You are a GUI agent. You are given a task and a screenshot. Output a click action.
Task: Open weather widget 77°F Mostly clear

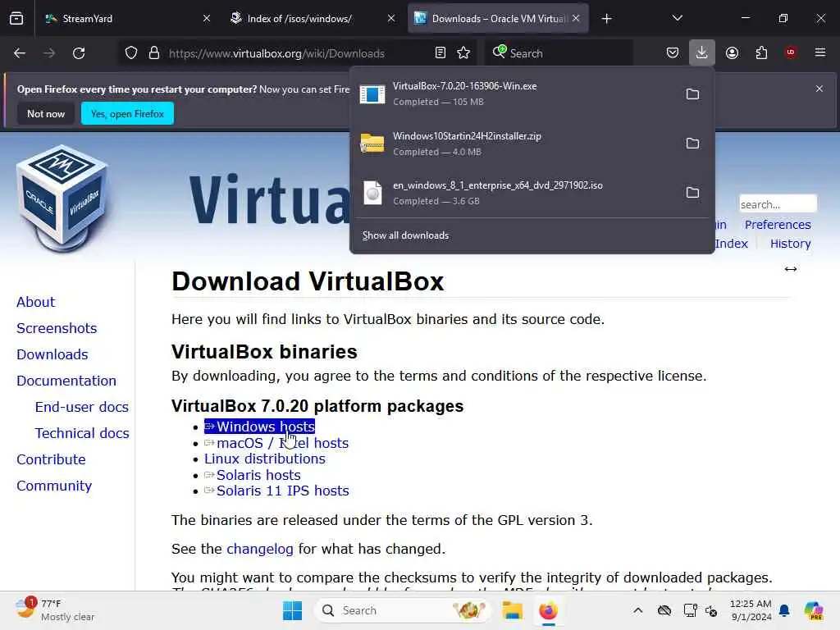pos(53,609)
